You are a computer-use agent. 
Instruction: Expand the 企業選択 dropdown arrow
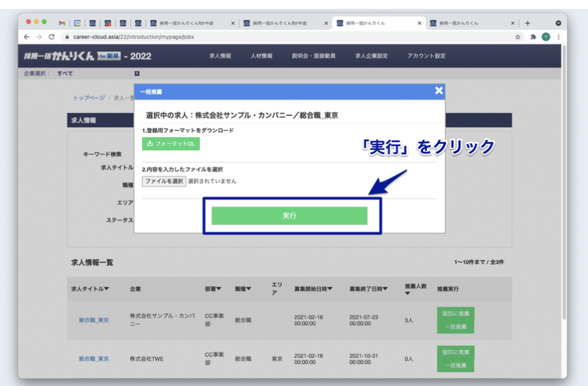click(137, 74)
